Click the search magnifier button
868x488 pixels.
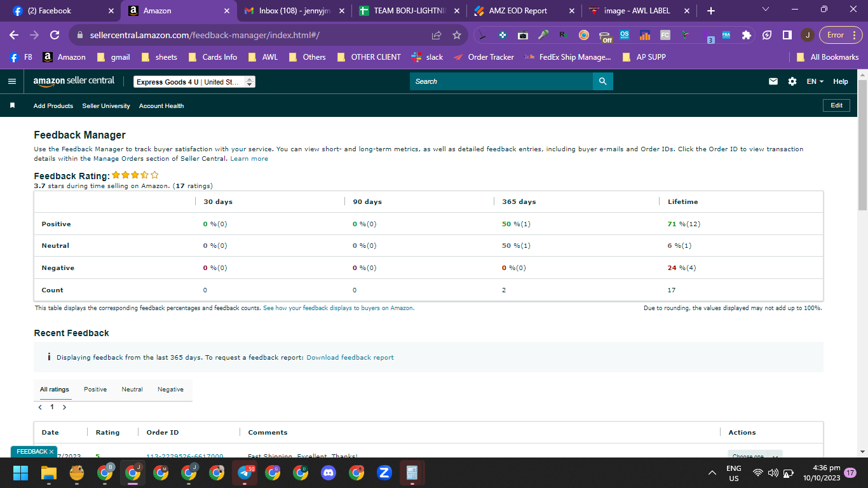pos(602,81)
